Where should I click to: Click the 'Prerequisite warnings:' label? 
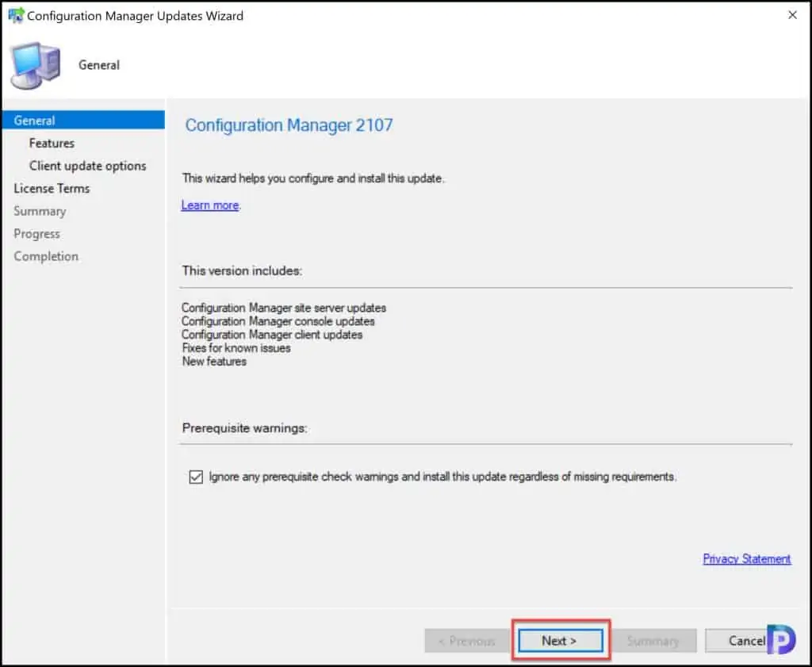click(x=244, y=428)
